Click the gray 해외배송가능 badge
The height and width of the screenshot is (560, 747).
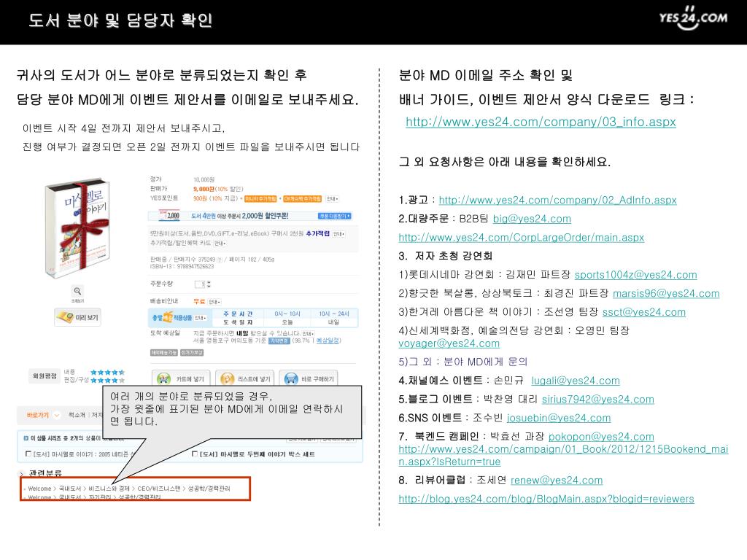click(164, 353)
